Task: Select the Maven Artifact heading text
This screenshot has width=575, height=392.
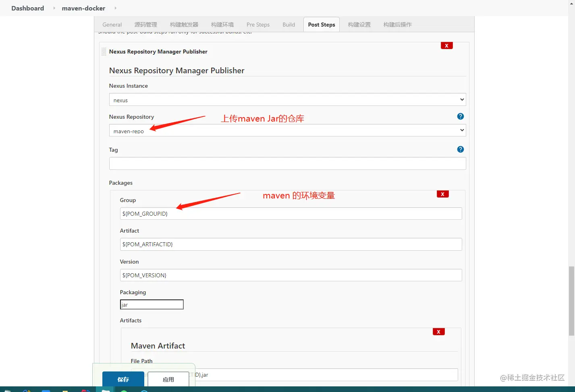Action: tap(158, 346)
